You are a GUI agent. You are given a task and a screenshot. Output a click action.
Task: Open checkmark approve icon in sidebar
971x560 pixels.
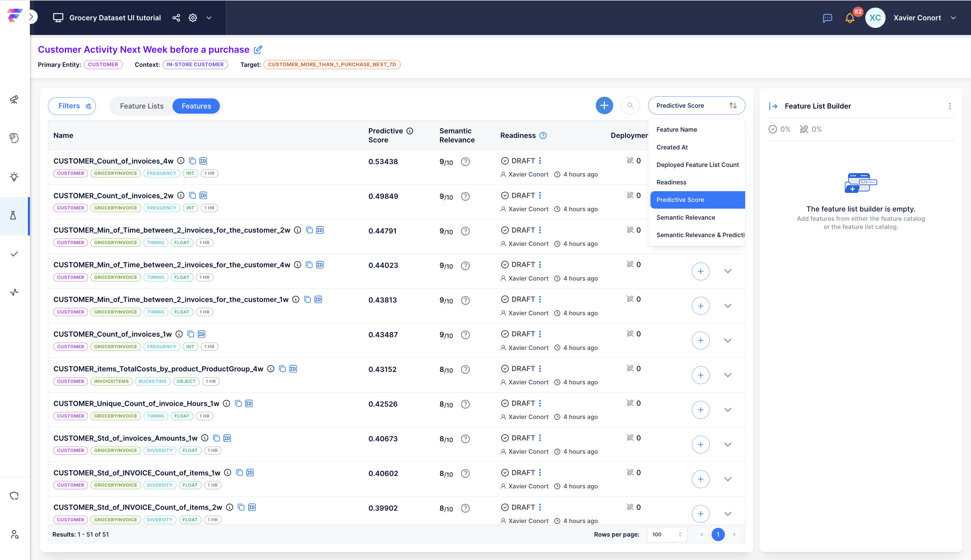(x=14, y=254)
